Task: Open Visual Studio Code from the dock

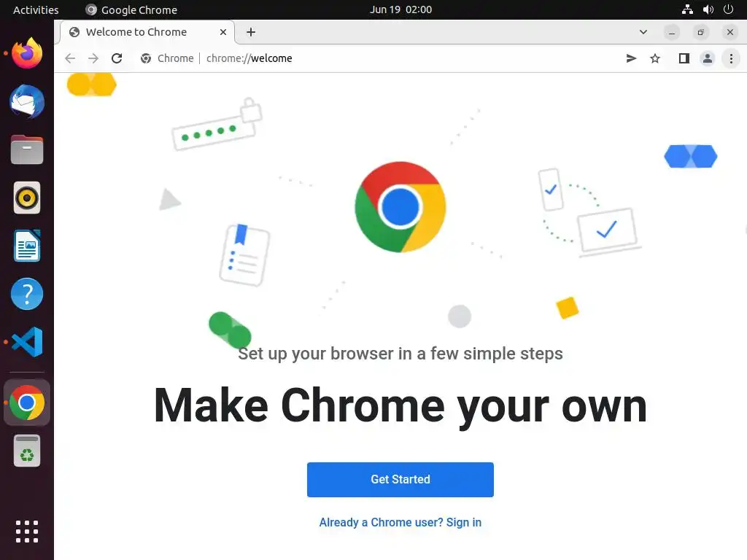Action: (x=27, y=342)
